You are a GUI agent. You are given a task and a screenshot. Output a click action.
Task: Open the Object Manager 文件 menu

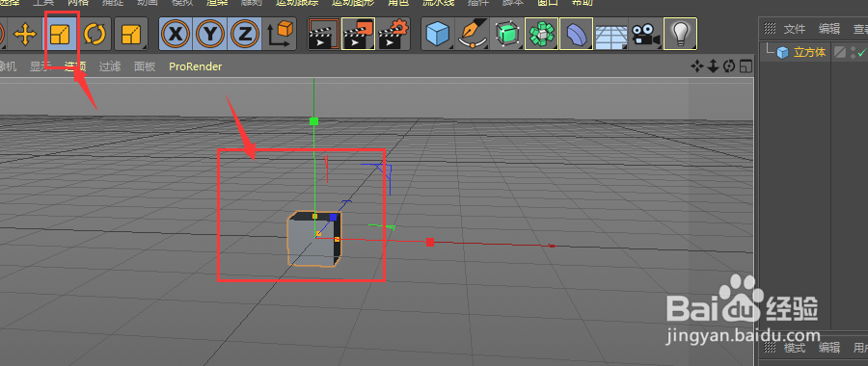click(795, 29)
